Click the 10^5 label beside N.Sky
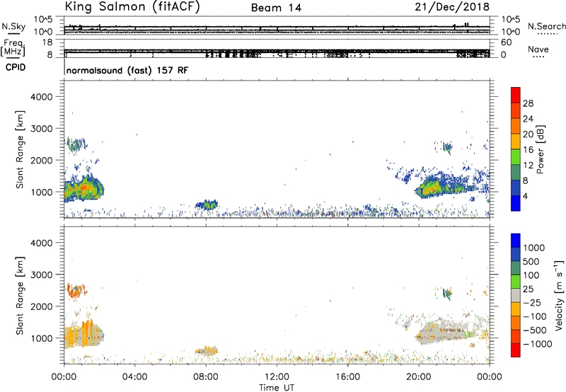 pos(43,20)
